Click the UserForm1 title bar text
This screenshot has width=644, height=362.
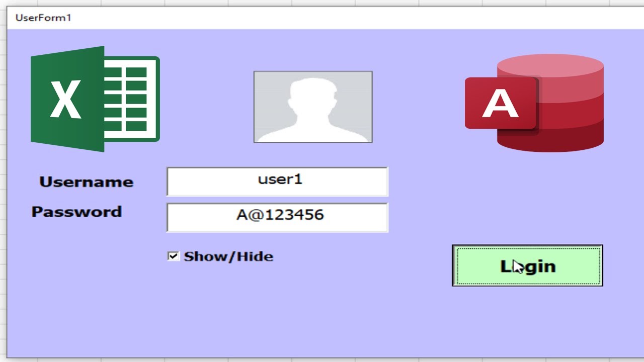pos(43,18)
